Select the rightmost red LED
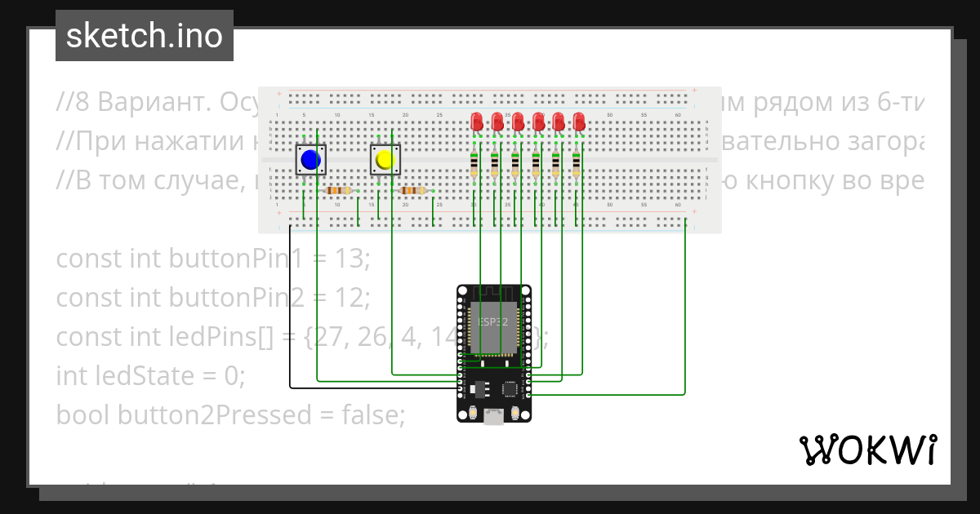The image size is (980, 514). (x=579, y=120)
